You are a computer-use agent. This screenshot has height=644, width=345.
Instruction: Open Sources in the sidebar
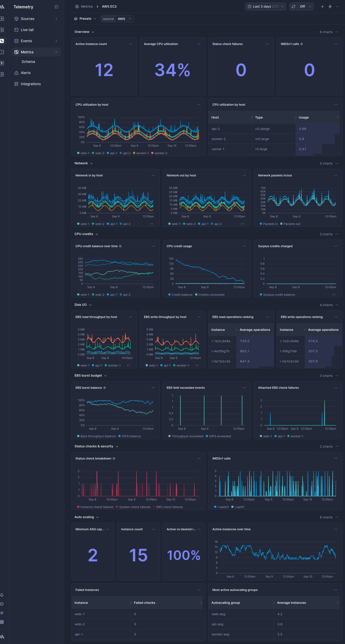point(36,19)
